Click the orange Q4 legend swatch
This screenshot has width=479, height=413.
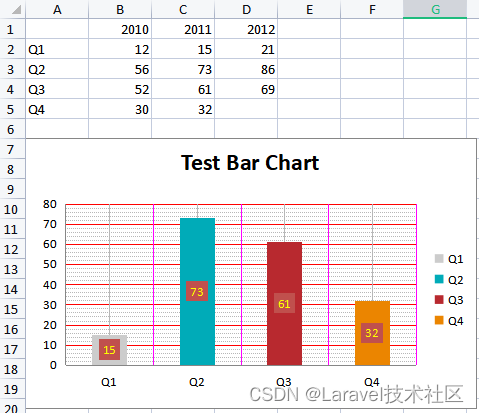(x=439, y=320)
